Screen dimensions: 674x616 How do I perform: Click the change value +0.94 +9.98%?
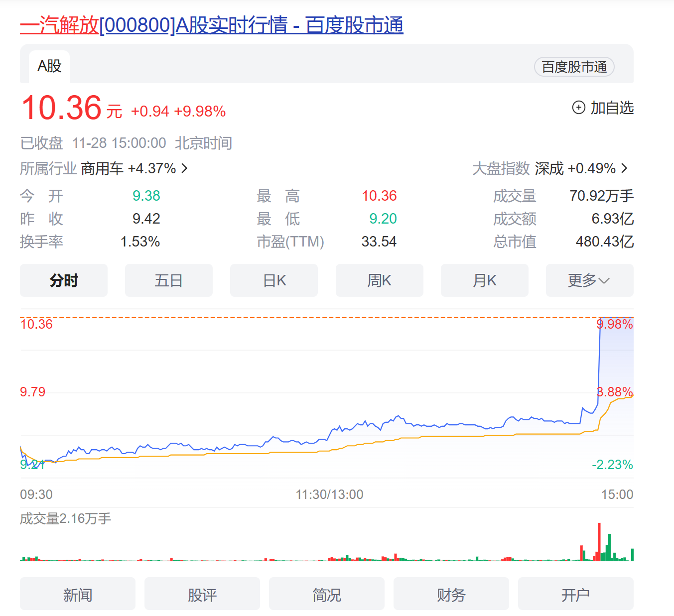(x=178, y=111)
